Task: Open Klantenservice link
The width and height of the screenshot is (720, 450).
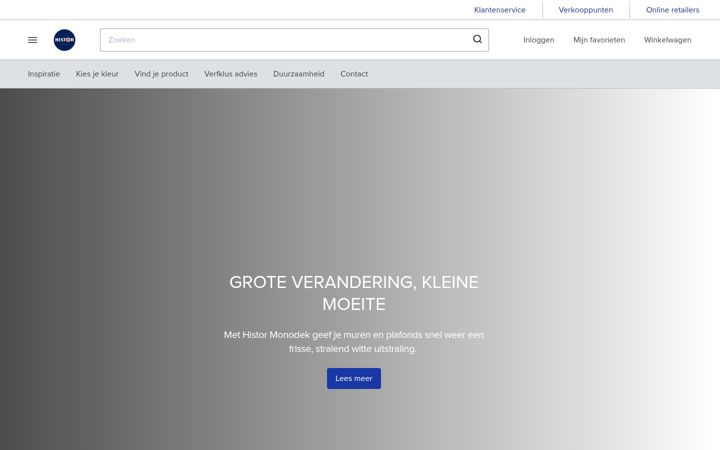Action: 500,10
